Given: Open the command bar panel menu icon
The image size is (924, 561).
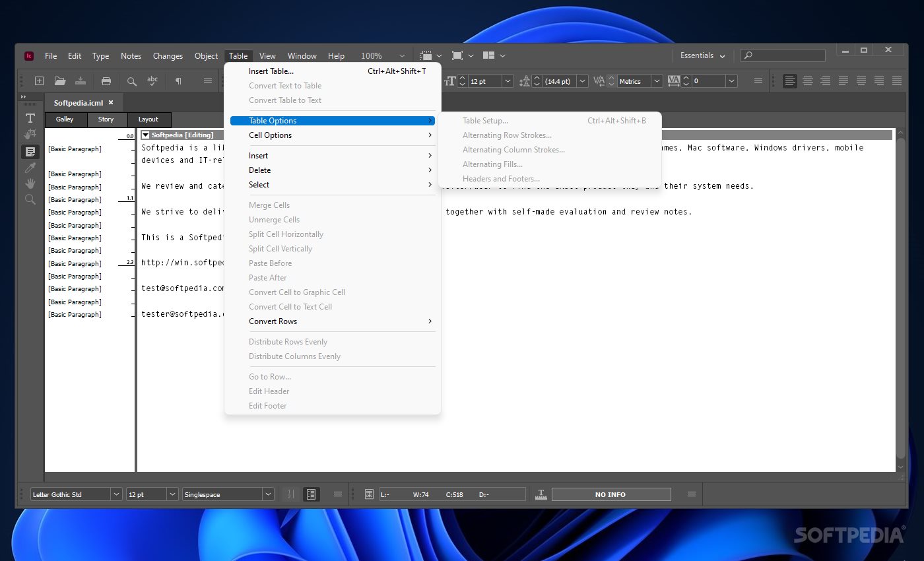Looking at the screenshot, I should (208, 81).
